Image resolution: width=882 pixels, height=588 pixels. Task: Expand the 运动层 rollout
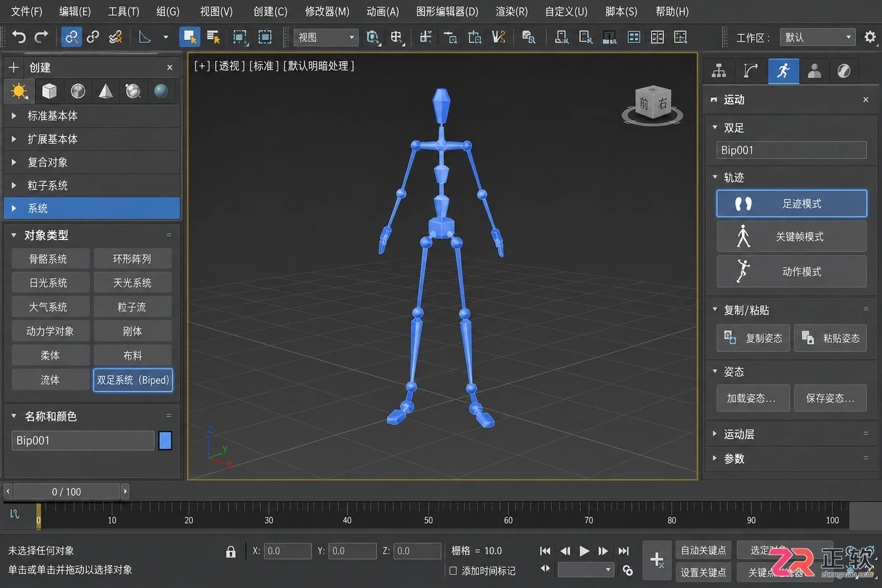point(792,434)
